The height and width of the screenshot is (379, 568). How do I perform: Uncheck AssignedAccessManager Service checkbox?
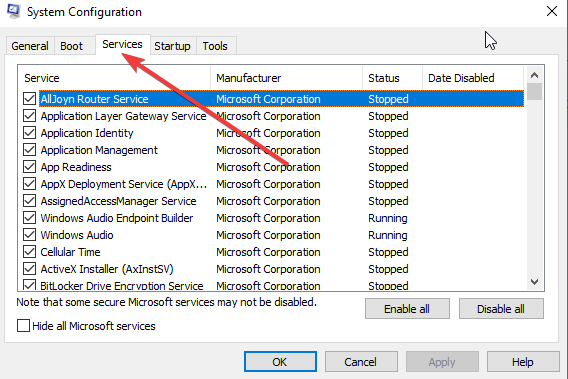point(29,201)
